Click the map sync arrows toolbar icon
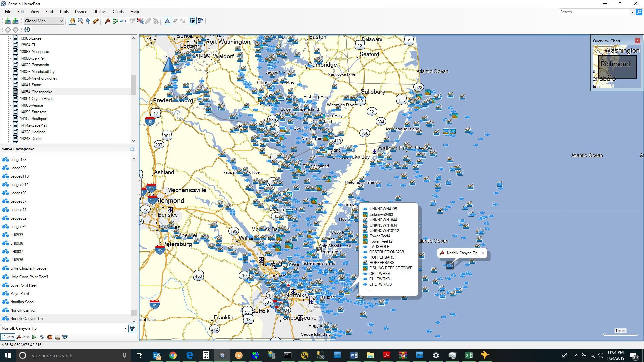 [201, 21]
